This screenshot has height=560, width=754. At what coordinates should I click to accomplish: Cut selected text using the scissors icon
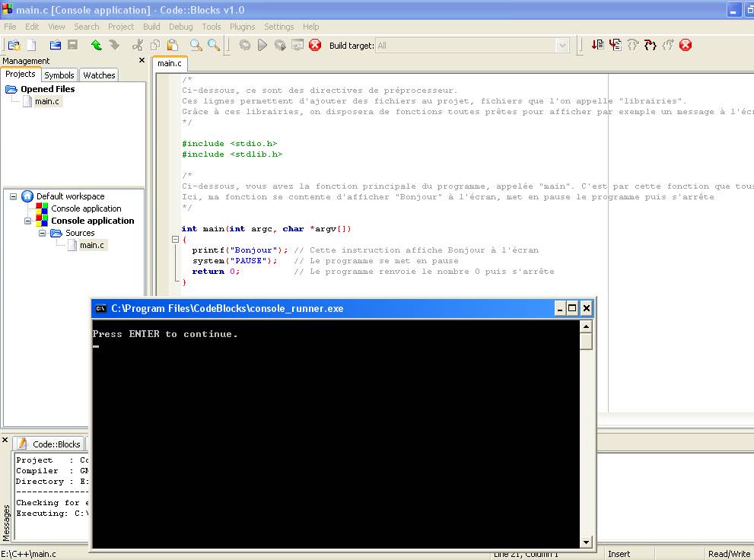[139, 45]
